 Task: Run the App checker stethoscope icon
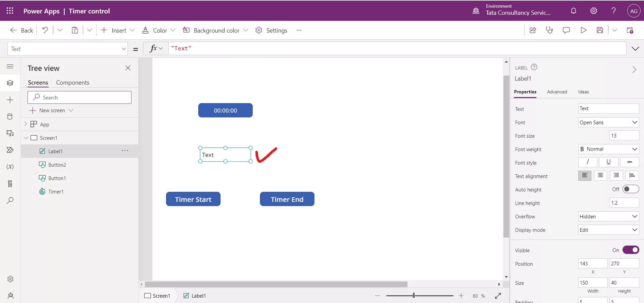coord(550,30)
